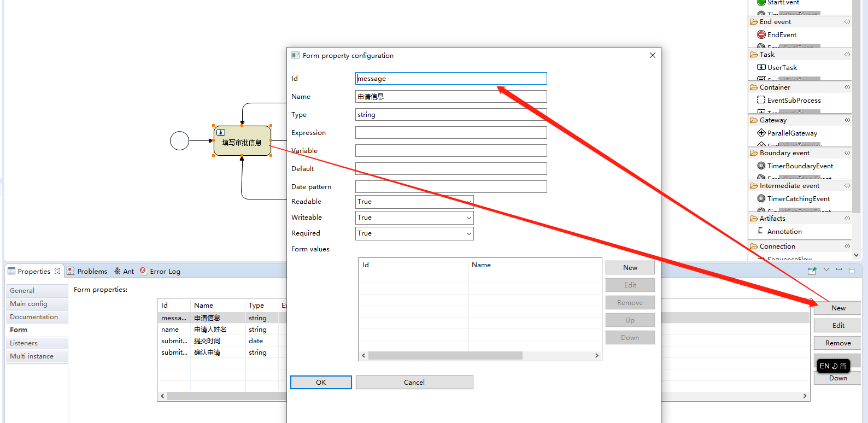
Task: Choose the Annotation artifact icon
Action: (x=761, y=231)
